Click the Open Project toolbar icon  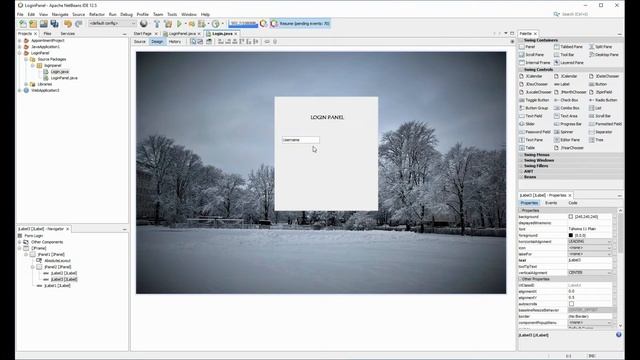pyautogui.click(x=44, y=24)
